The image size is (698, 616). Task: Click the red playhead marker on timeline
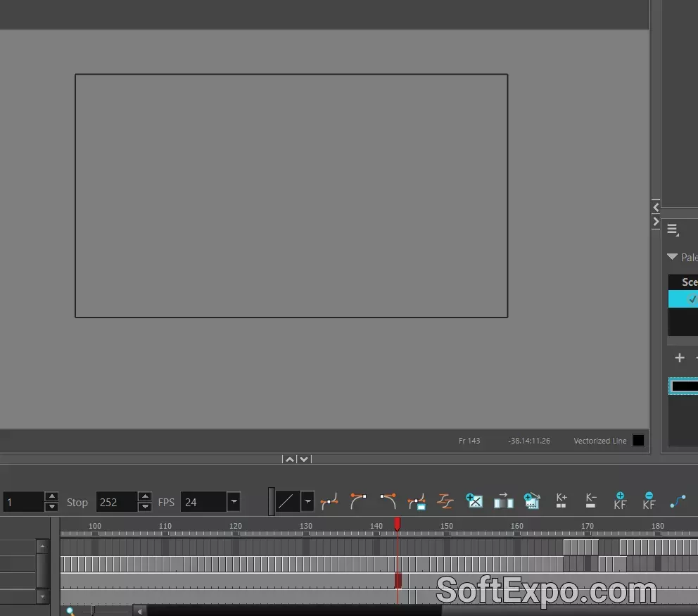pos(397,524)
